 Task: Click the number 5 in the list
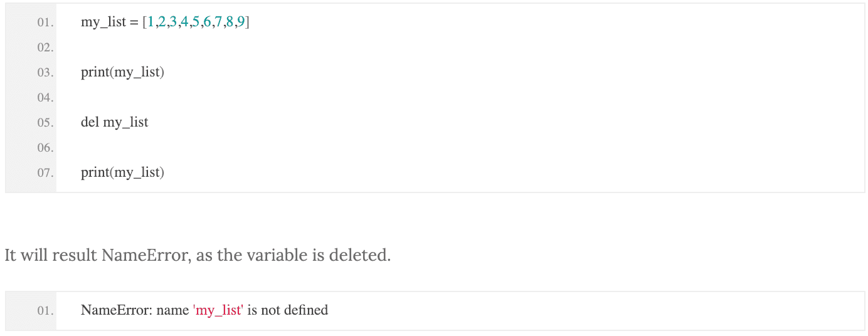click(x=196, y=23)
